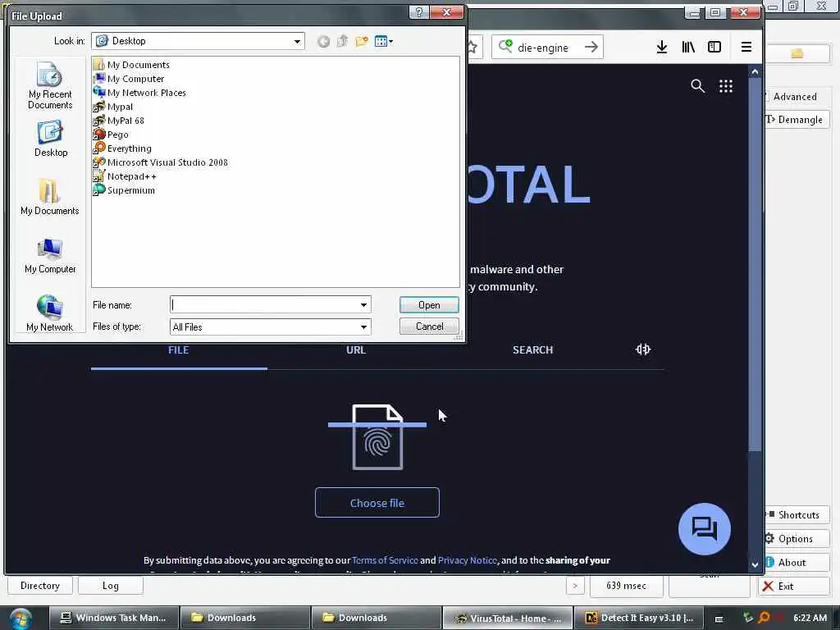Screen dimensions: 840x630
Task: Open the view menu icon in File Upload
Action: click(384, 41)
